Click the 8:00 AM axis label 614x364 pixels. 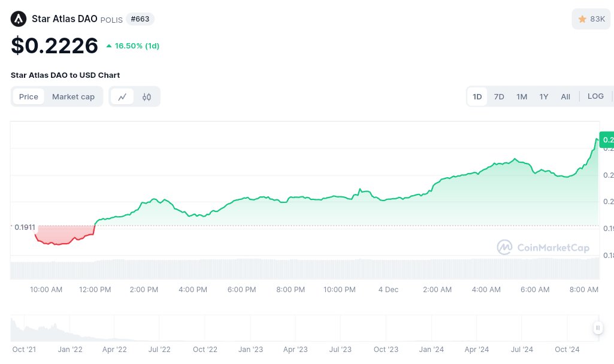point(584,290)
